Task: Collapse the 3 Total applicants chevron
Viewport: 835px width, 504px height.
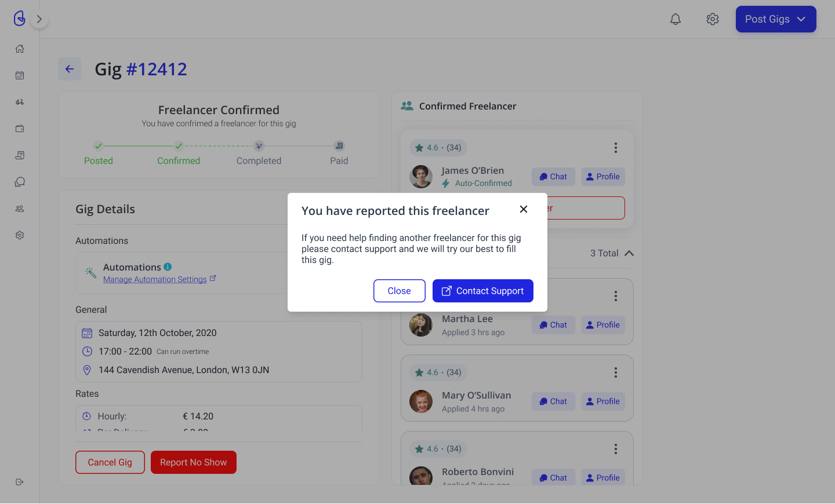Action: [x=629, y=253]
